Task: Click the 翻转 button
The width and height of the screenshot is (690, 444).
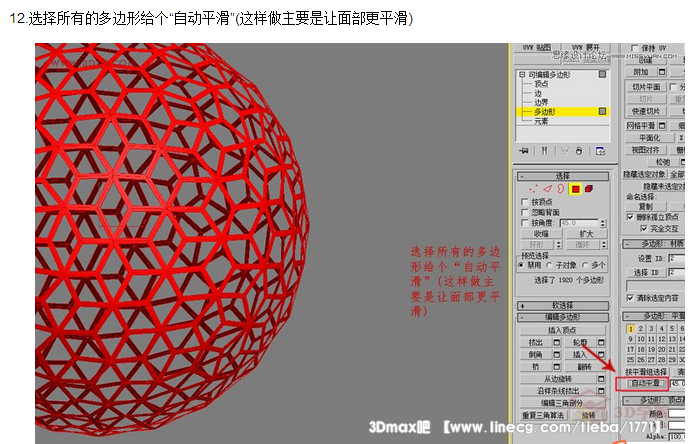Action: [x=584, y=367]
